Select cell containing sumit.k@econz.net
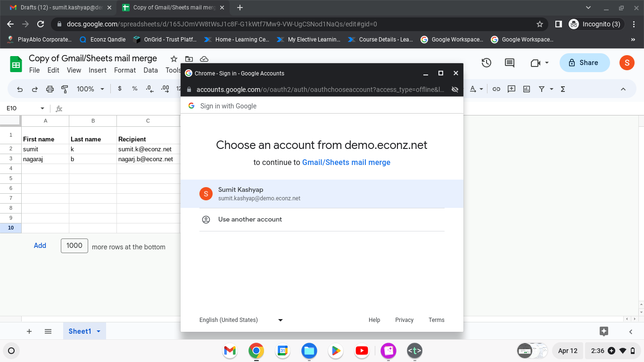 point(148,149)
